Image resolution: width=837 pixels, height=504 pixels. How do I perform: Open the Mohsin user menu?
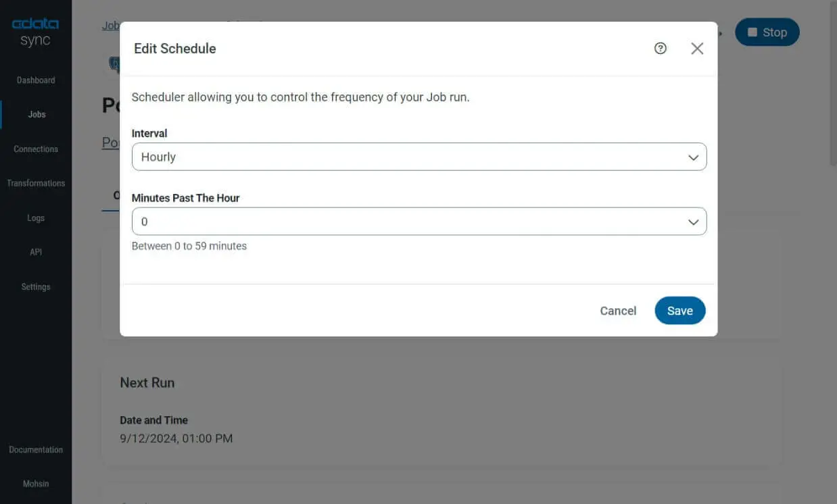click(x=35, y=484)
